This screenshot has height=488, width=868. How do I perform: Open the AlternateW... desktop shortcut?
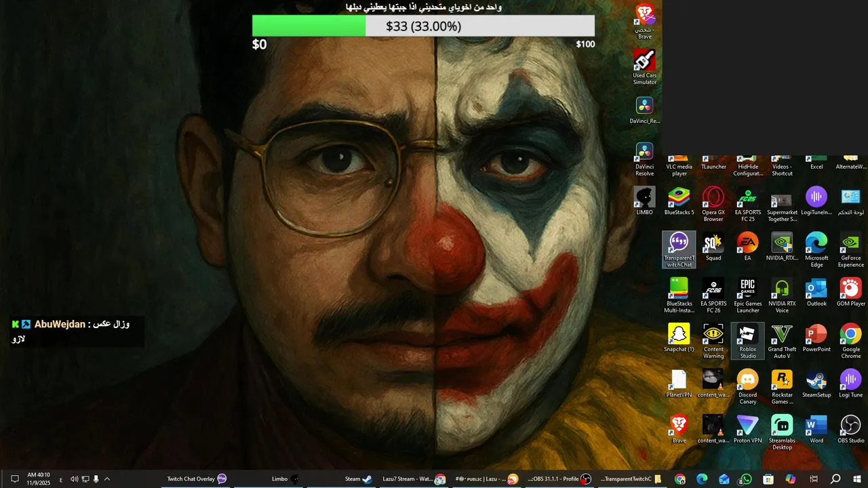(851, 163)
